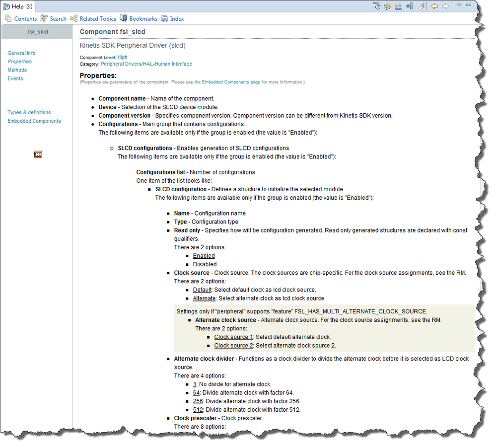Click the Show in external window help icon
The height and width of the screenshot is (448, 496).
(376, 6)
